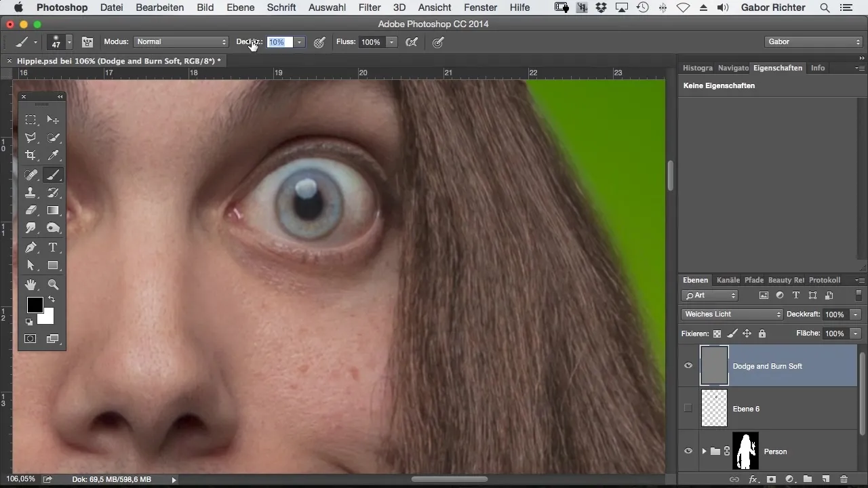Select the Crop tool
The image size is (868, 488).
[31, 155]
